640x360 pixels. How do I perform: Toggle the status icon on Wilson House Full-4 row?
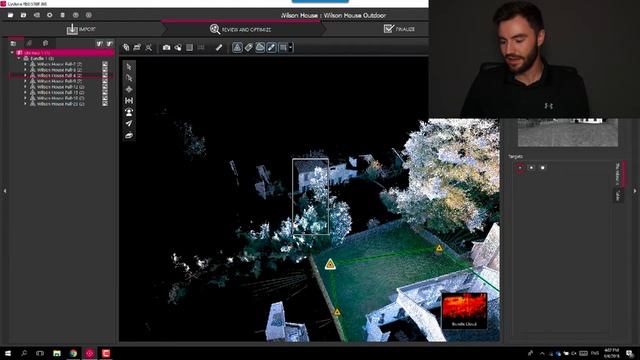[105, 76]
